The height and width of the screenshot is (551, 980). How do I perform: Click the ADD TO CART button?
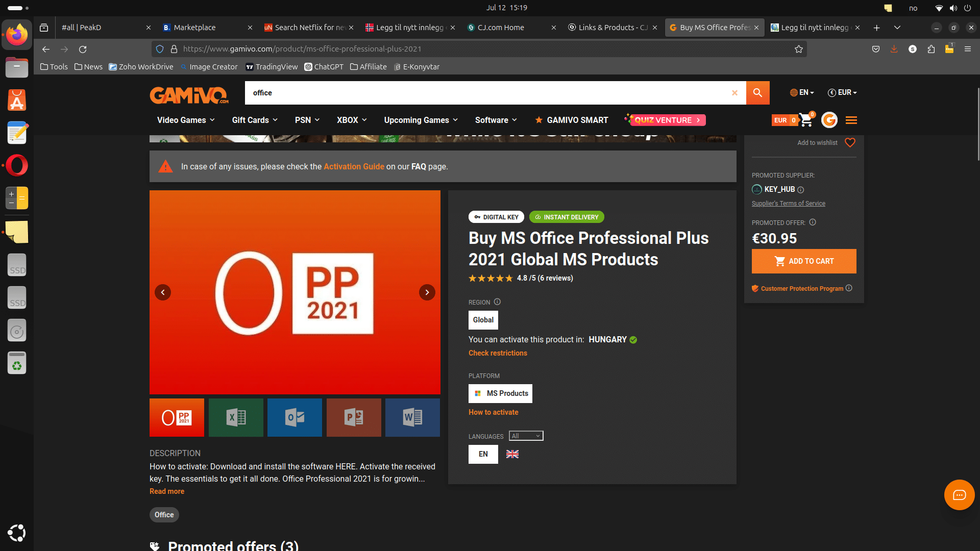(804, 261)
